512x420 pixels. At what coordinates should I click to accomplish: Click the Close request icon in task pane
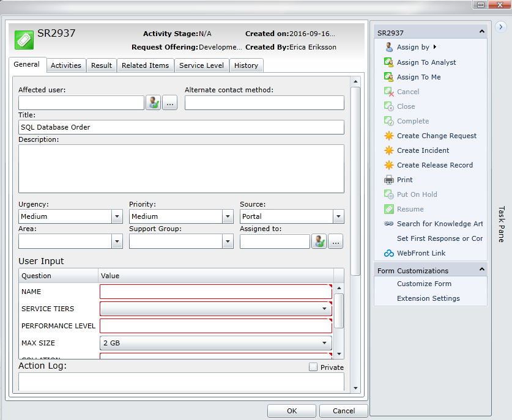(x=389, y=106)
